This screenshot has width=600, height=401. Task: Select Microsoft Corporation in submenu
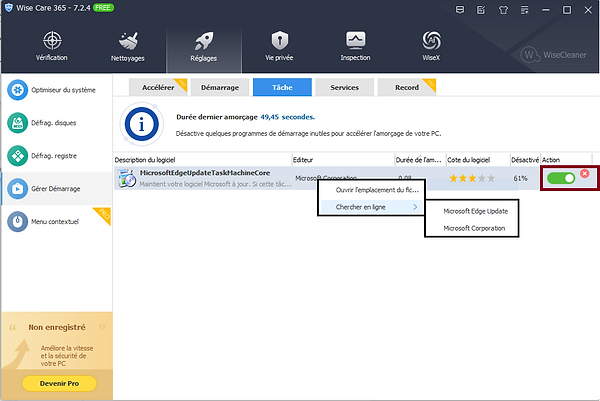[472, 228]
